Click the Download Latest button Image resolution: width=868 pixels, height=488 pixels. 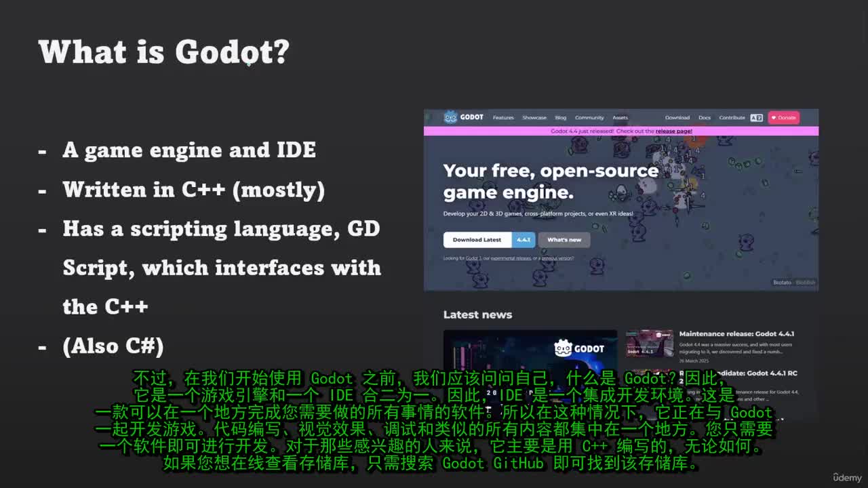[x=477, y=240]
